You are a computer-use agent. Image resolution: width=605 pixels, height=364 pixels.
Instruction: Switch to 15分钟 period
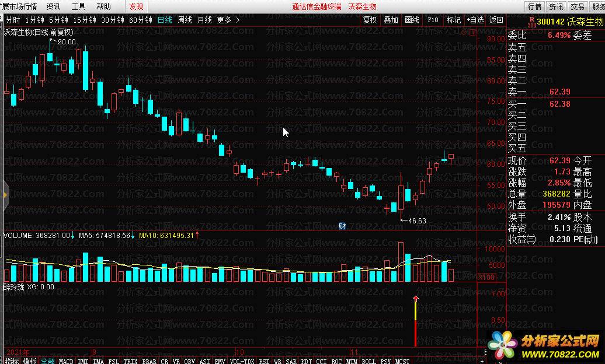(85, 20)
